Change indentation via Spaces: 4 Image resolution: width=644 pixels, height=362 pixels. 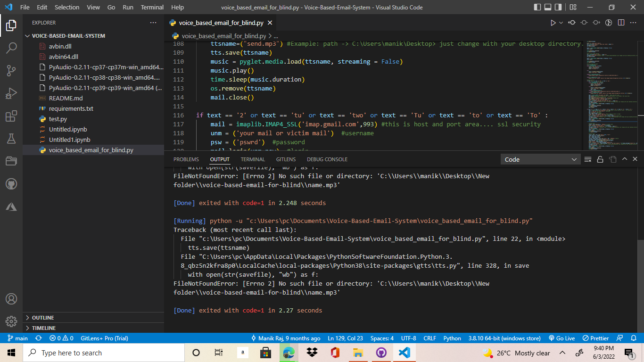pos(382,338)
